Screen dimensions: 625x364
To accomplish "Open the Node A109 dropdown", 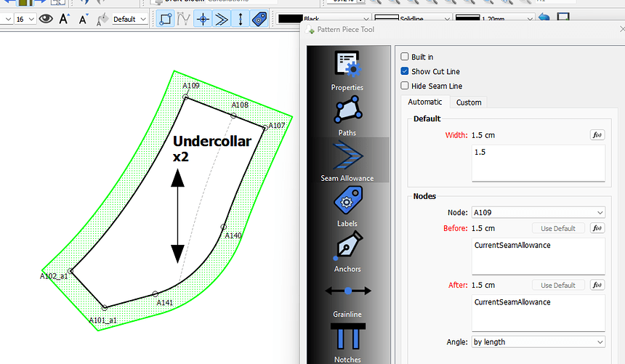I will click(538, 212).
